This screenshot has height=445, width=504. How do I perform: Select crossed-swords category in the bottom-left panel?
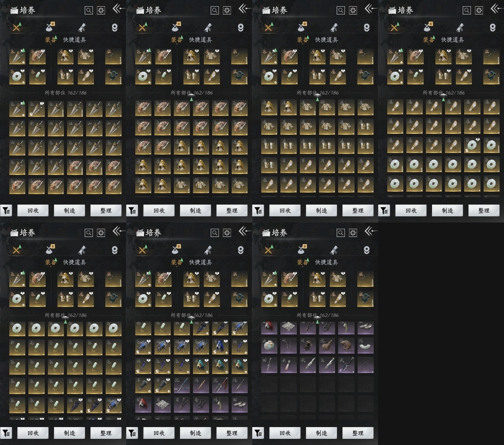pos(16,250)
